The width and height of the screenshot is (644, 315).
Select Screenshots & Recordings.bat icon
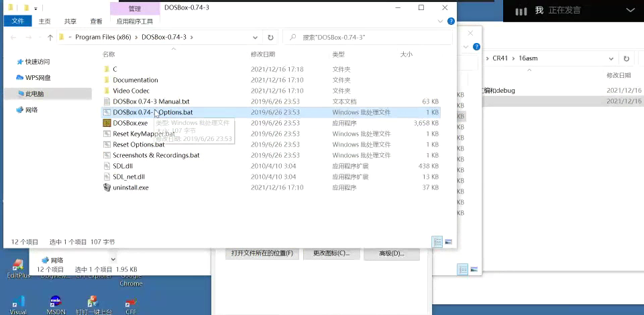[x=107, y=155]
